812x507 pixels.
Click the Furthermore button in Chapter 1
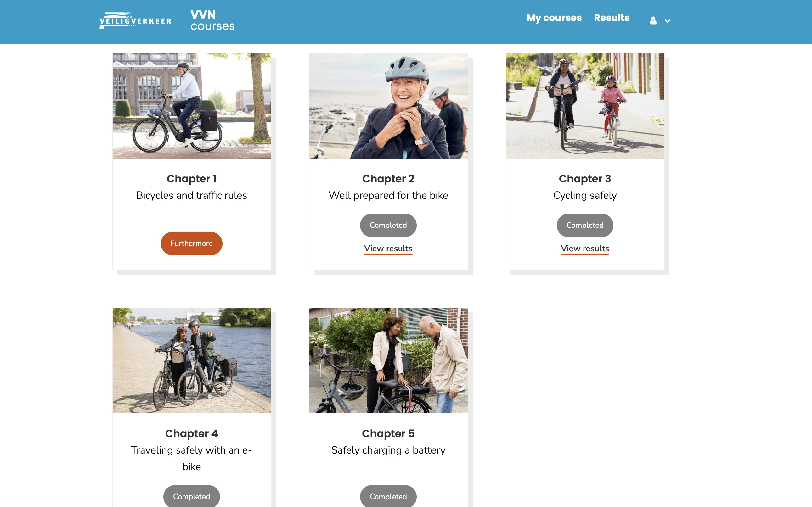tap(192, 243)
